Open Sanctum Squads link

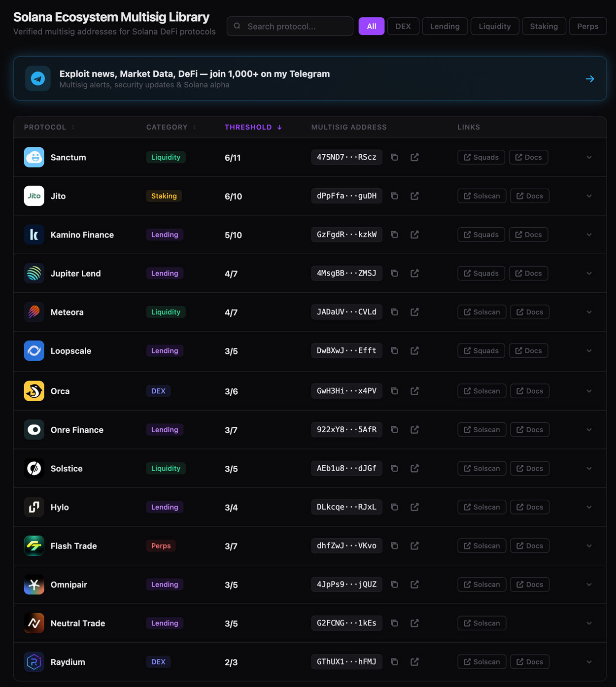click(481, 157)
